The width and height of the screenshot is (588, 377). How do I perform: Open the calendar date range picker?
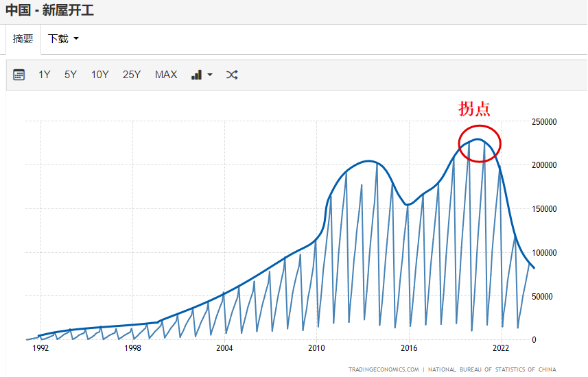[19, 75]
